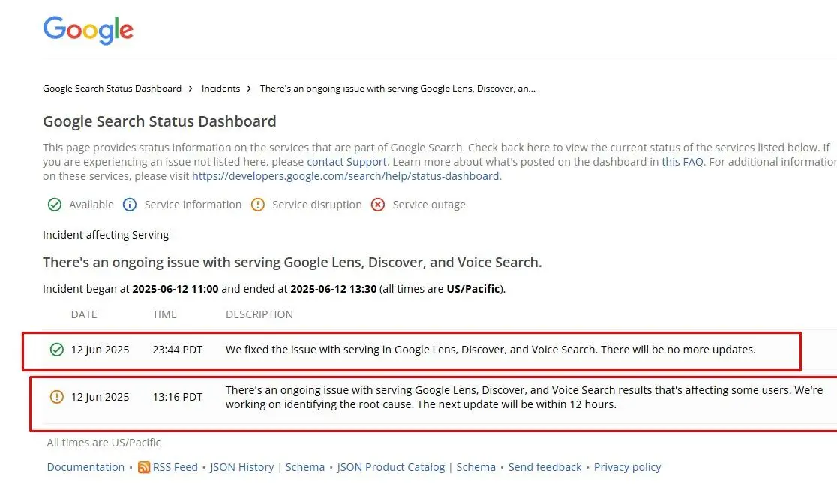Click the Service disruption legend label
This screenshot has width=837, height=504.
317,205
